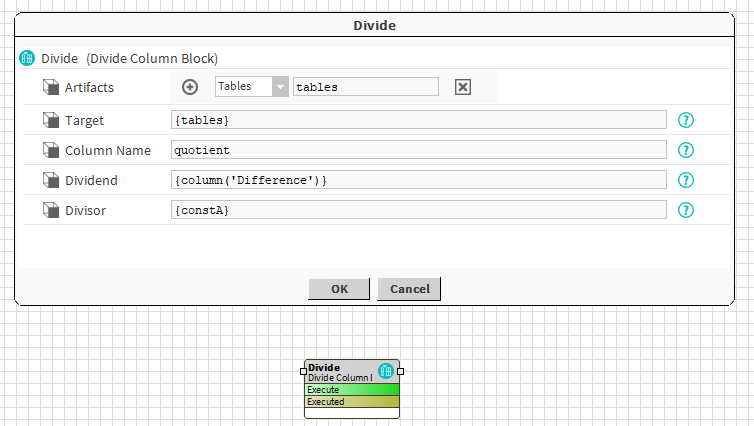Viewport: 754px width, 426px height.
Task: Click the cube icon beside Dividend
Action: 51,181
